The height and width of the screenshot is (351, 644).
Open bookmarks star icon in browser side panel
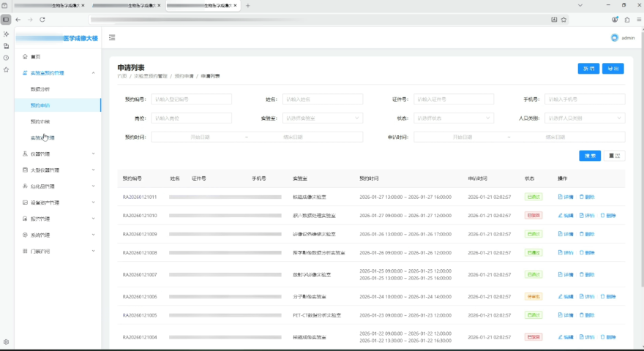click(6, 69)
